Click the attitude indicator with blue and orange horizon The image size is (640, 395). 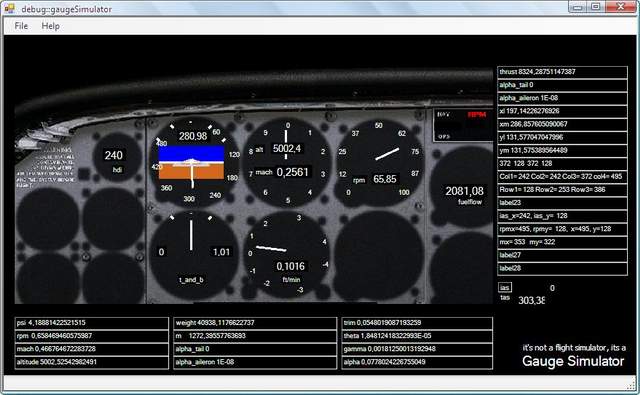pyautogui.click(x=191, y=162)
